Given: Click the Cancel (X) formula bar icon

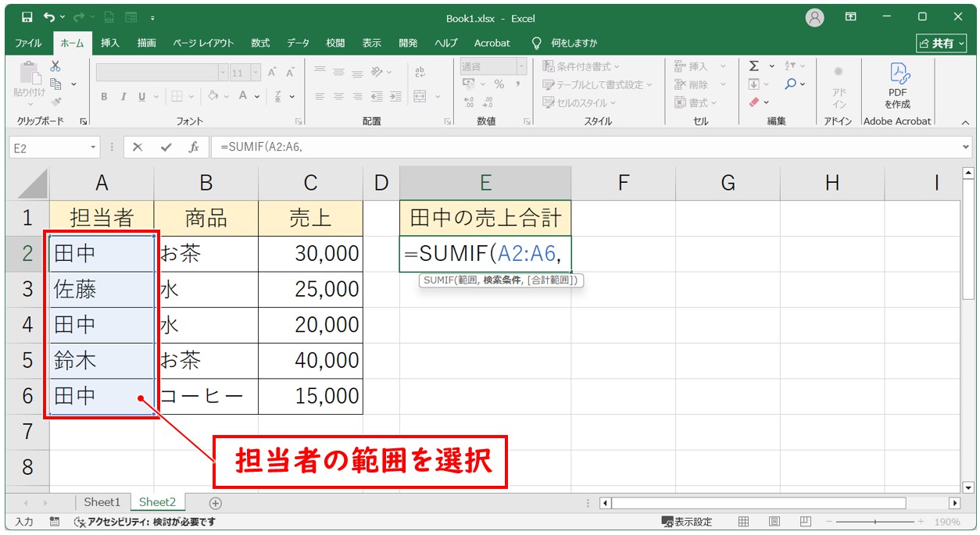Looking at the screenshot, I should [138, 148].
